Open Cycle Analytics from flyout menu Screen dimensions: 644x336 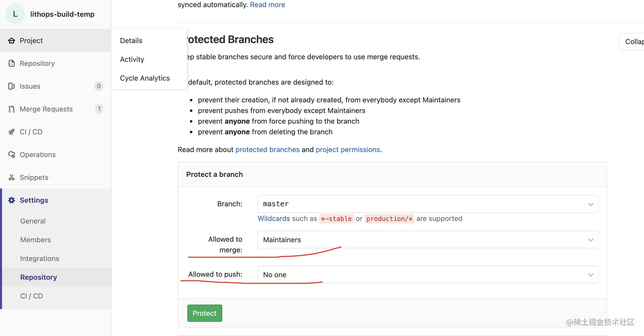(145, 78)
